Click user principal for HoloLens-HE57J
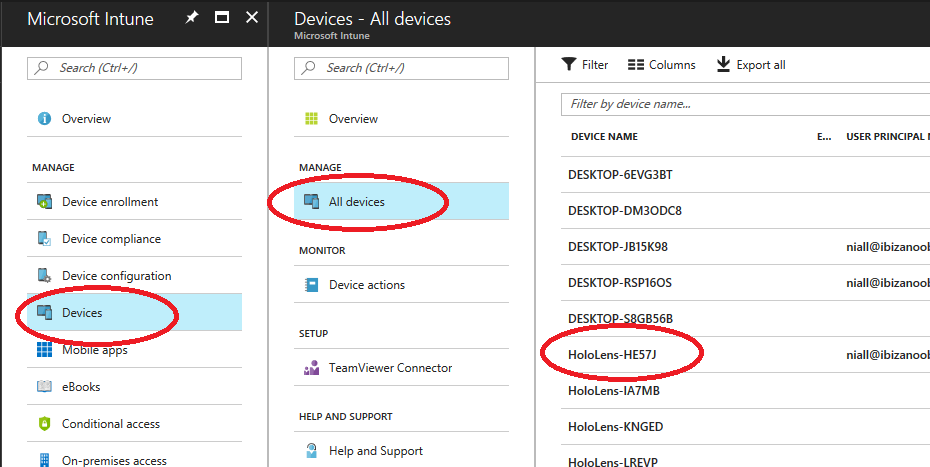This screenshot has width=930, height=467. point(888,355)
